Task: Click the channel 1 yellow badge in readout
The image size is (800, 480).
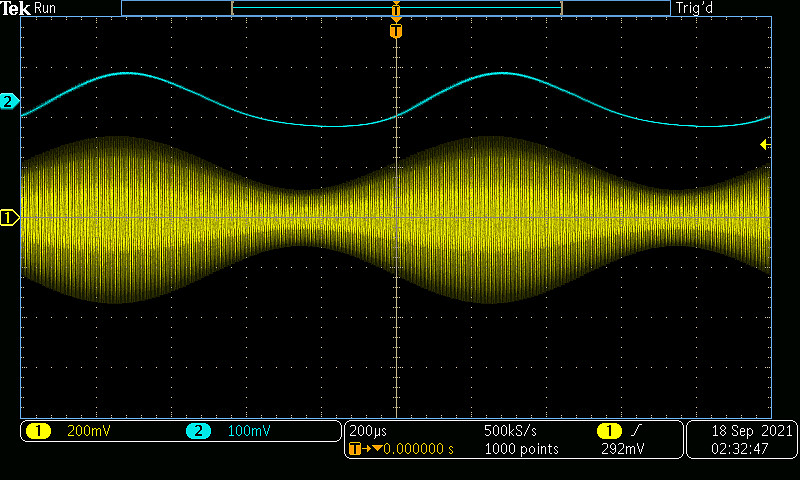Action: tap(38, 431)
